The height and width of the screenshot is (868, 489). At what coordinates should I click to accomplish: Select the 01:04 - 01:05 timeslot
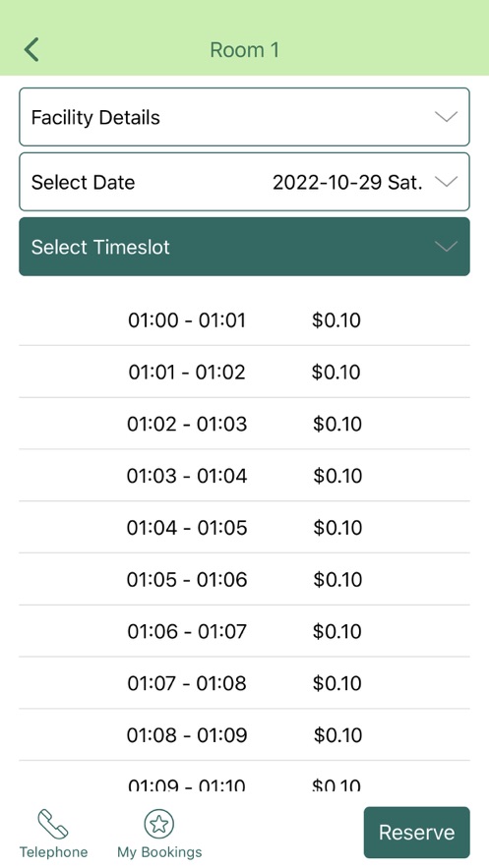point(244,527)
